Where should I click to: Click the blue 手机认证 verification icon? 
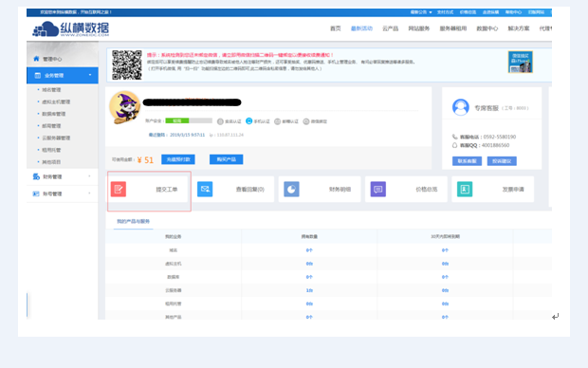249,120
